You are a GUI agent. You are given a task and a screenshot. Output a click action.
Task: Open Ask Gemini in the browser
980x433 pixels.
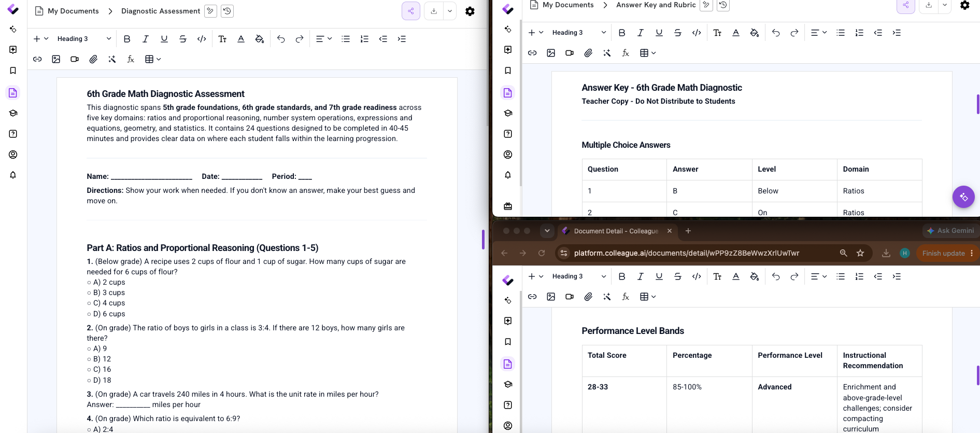(950, 231)
